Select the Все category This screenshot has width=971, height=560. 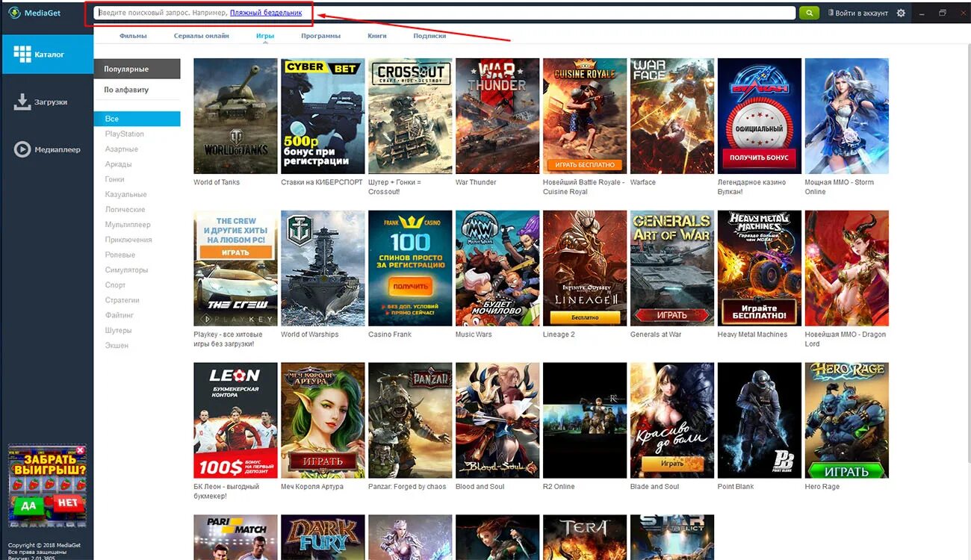click(137, 119)
